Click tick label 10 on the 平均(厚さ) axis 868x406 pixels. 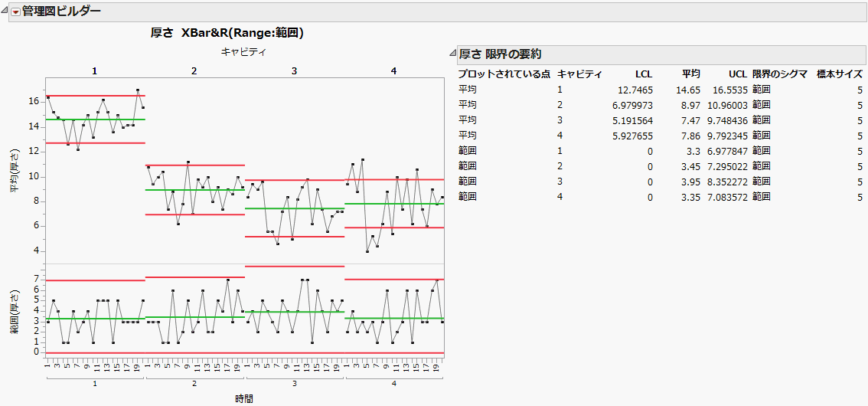(33, 177)
